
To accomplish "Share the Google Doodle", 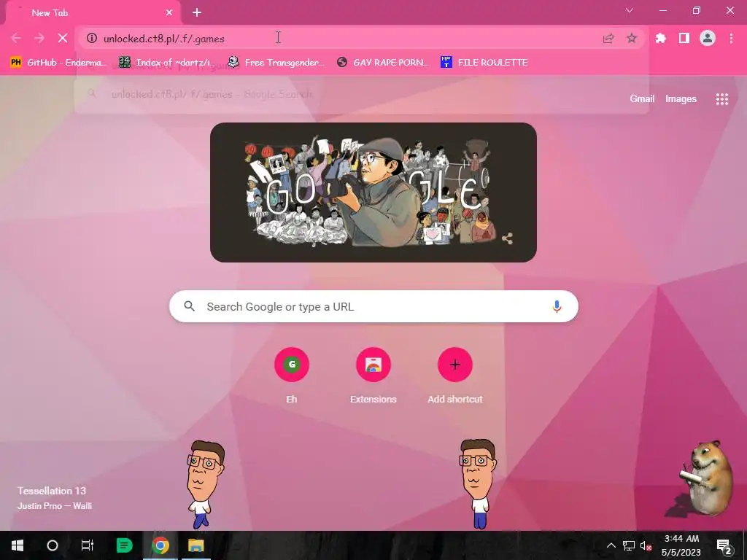I will [x=507, y=238].
